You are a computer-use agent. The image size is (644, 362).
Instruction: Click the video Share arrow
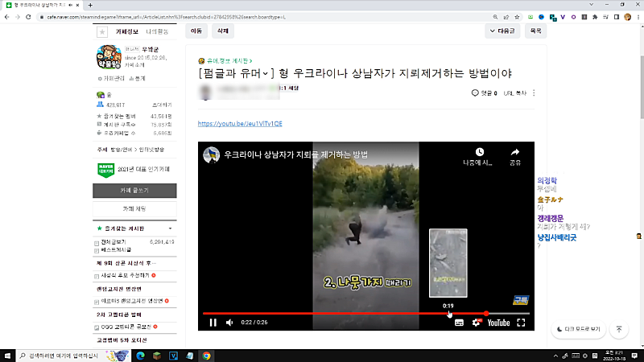click(x=515, y=152)
